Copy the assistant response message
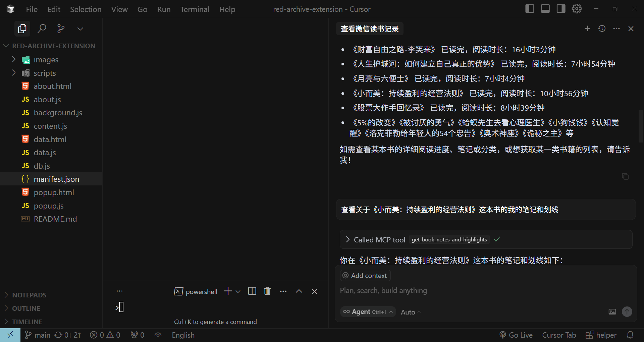The height and width of the screenshot is (342, 644). tap(625, 176)
